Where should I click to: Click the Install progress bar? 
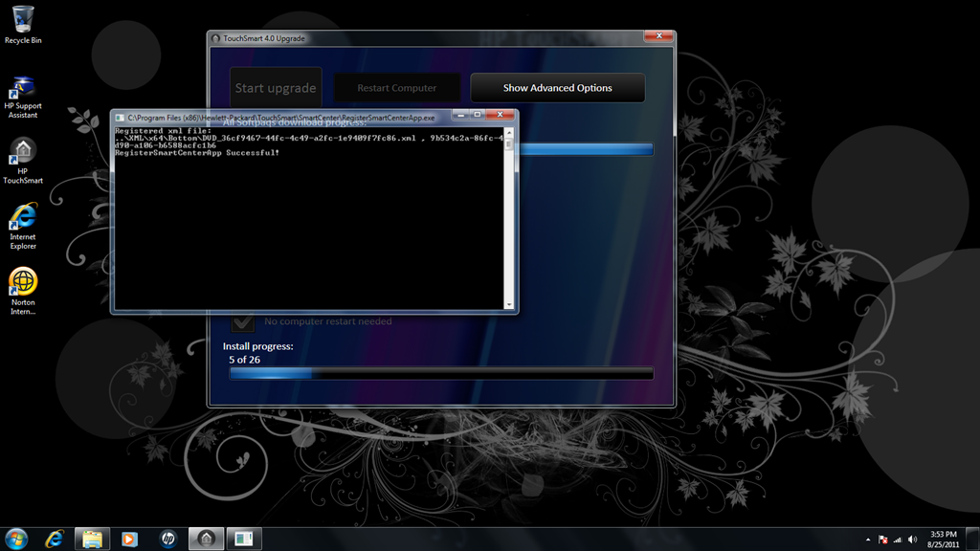pos(441,373)
